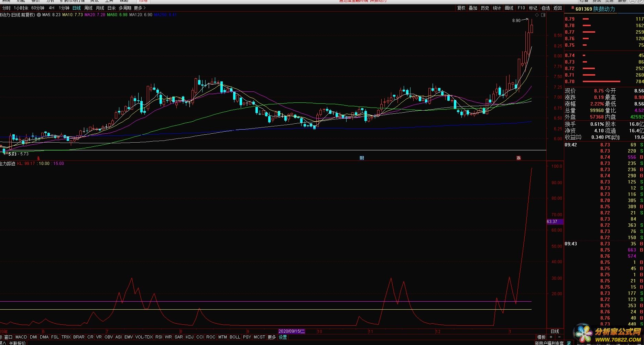
Task: Expand 更多 period options
Action: click(140, 8)
